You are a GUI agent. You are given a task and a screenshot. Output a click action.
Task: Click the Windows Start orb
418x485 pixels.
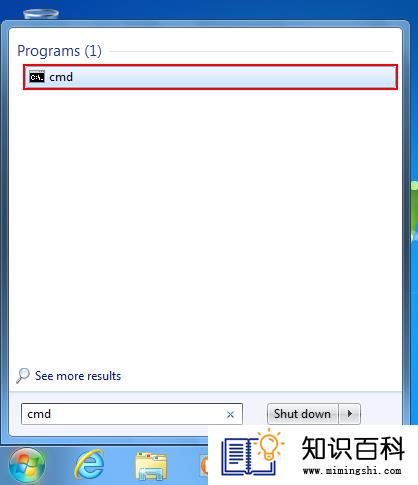[x=27, y=465]
